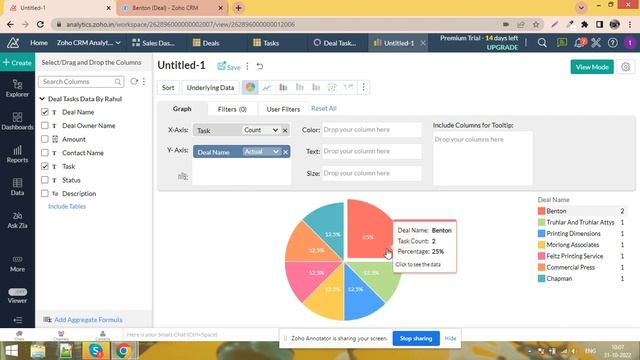
Task: Switch to the Graph tab
Action: [182, 109]
